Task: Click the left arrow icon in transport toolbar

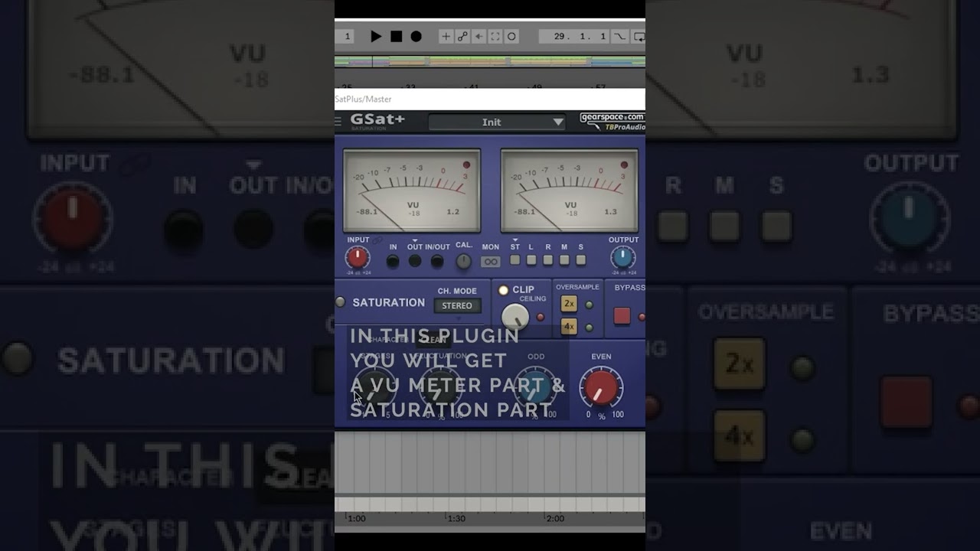Action: click(x=479, y=36)
